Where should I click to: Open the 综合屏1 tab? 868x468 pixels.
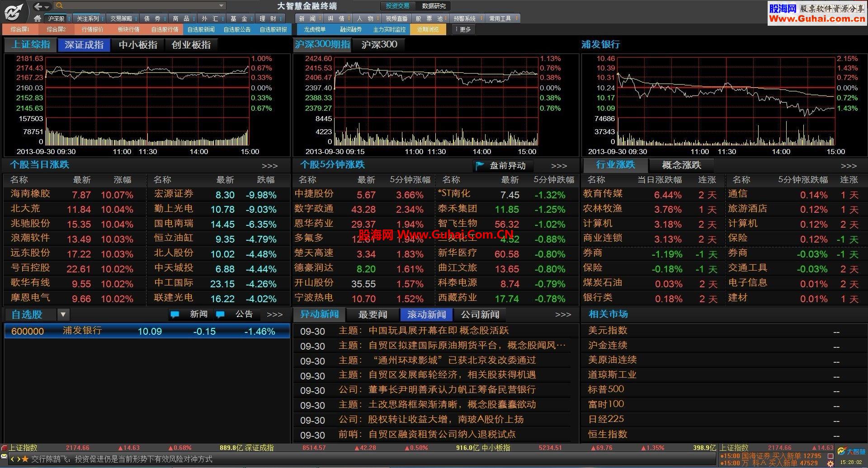pyautogui.click(x=20, y=29)
